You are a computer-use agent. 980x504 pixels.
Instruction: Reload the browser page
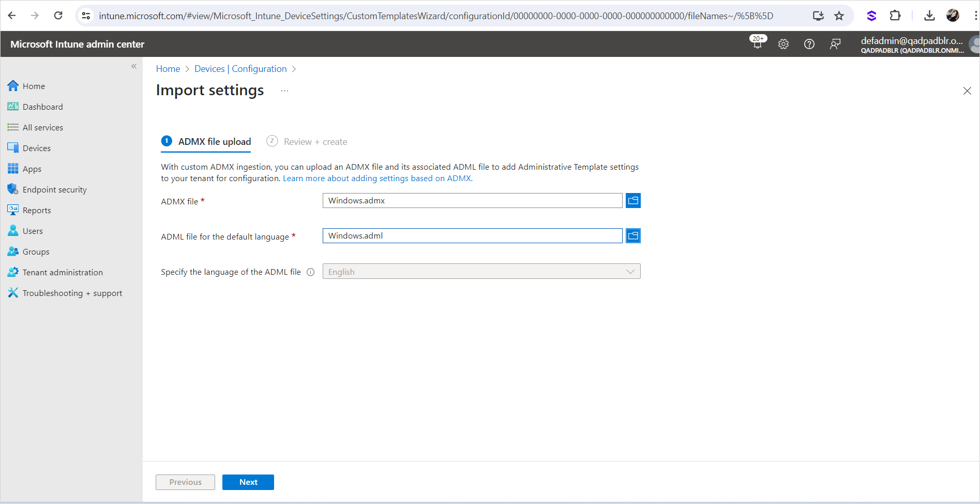point(58,16)
